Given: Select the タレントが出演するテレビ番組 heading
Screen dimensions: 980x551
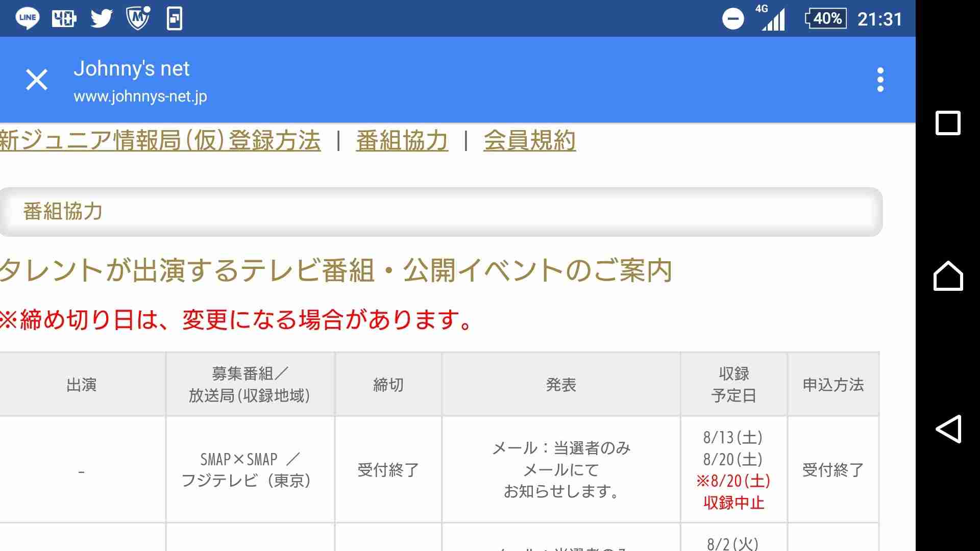Looking at the screenshot, I should 336,270.
